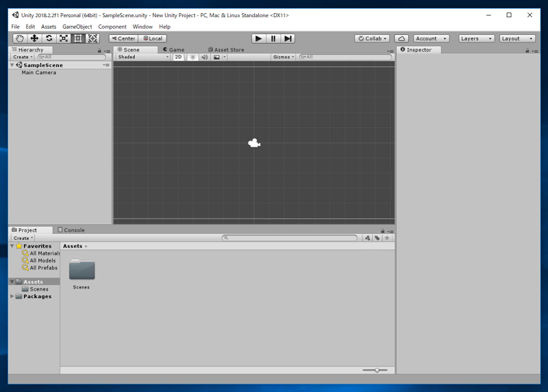
Task: Open the Hierarchy Create dropdown
Action: [x=23, y=57]
